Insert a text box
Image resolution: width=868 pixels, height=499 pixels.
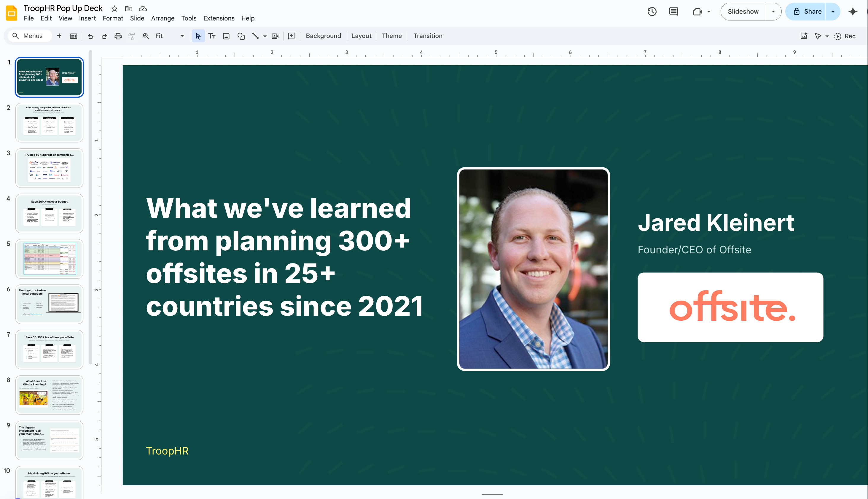click(212, 36)
